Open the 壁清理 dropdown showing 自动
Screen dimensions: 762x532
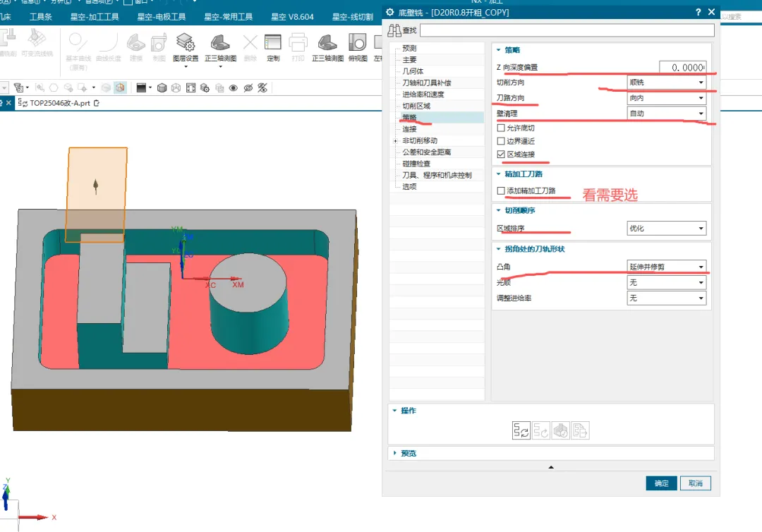coord(667,113)
